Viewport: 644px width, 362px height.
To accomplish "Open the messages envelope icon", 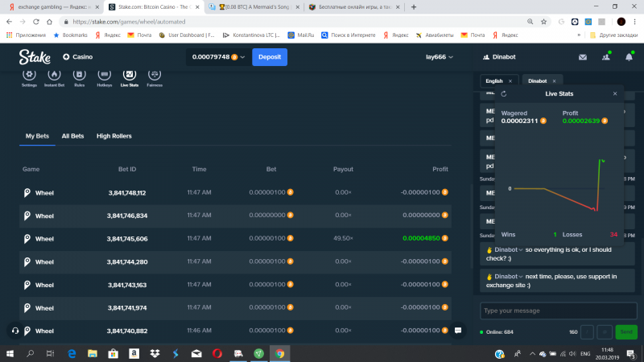I will click(582, 57).
